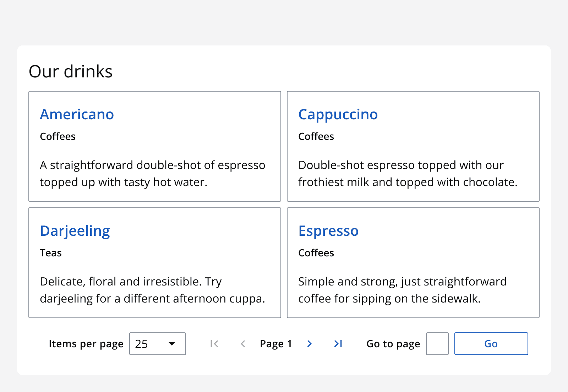Open the Americano drink link

click(77, 114)
